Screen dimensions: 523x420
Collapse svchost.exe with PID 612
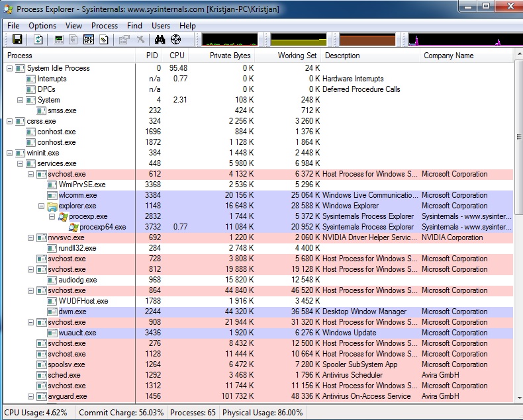[x=30, y=175]
